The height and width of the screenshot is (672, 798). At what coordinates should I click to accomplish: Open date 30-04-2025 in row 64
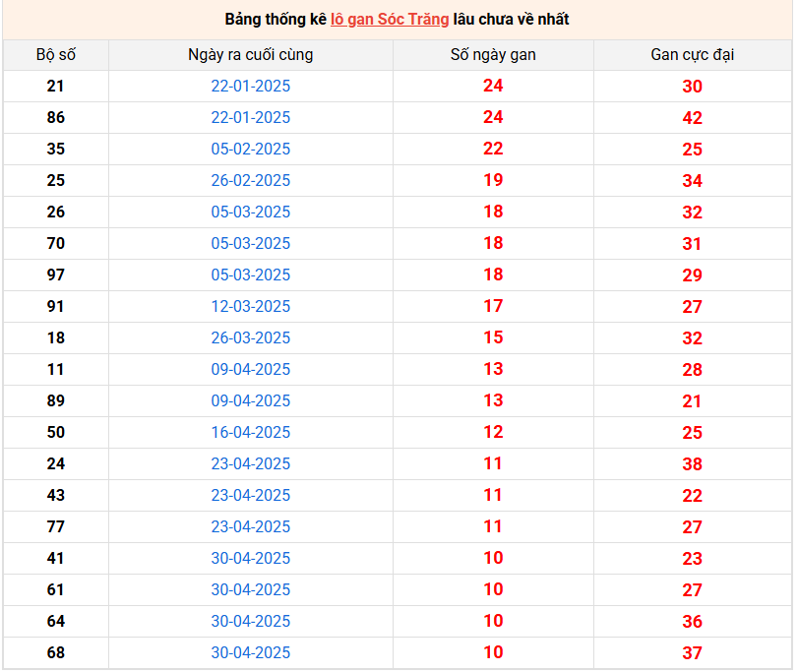250,621
